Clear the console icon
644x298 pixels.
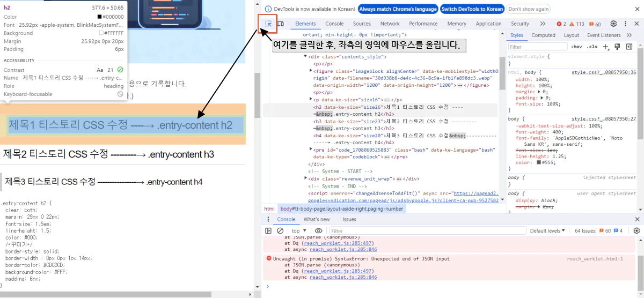tap(280, 230)
